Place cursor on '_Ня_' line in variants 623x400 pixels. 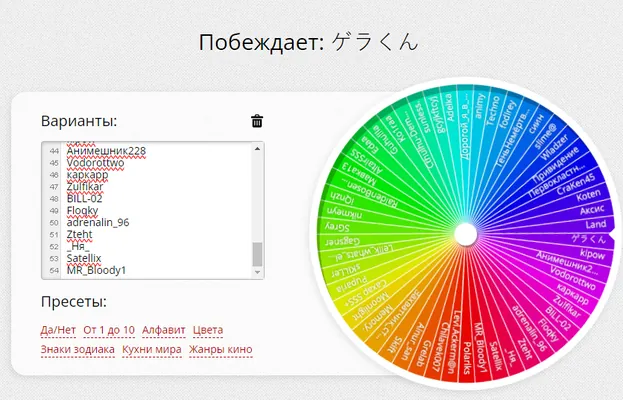pos(78,246)
